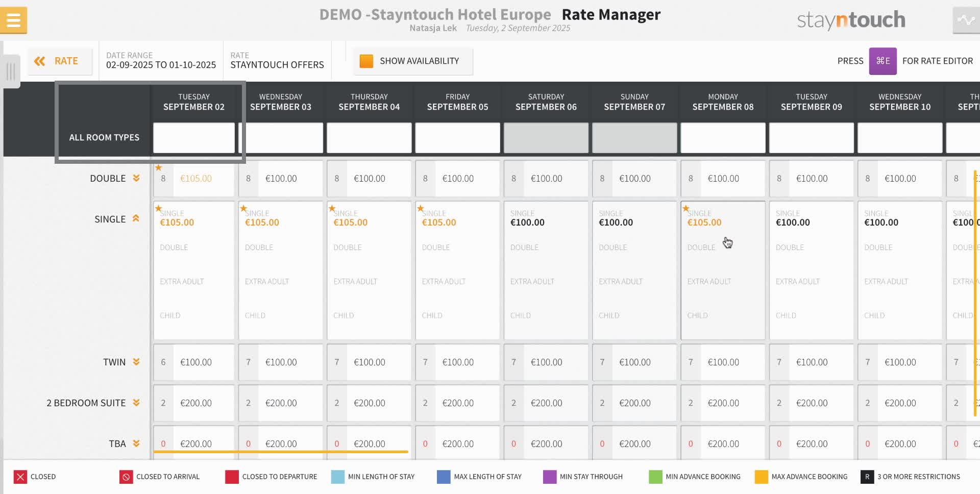Image resolution: width=980 pixels, height=494 pixels.
Task: Open SINGLE rate card for Saturday September 06
Action: [546, 270]
